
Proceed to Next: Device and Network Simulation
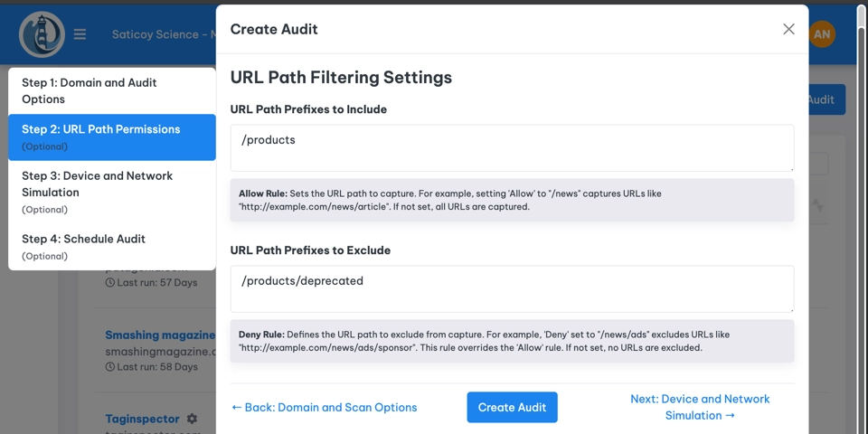pos(700,407)
